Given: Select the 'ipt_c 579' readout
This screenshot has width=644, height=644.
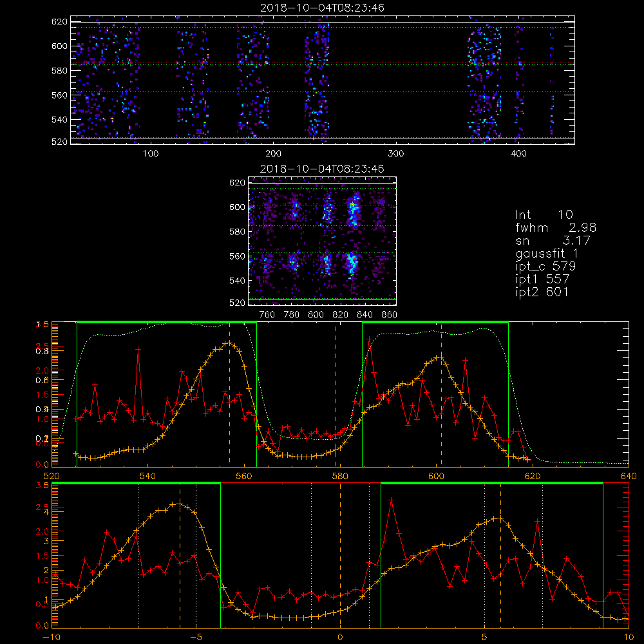Looking at the screenshot, I should [x=545, y=266].
